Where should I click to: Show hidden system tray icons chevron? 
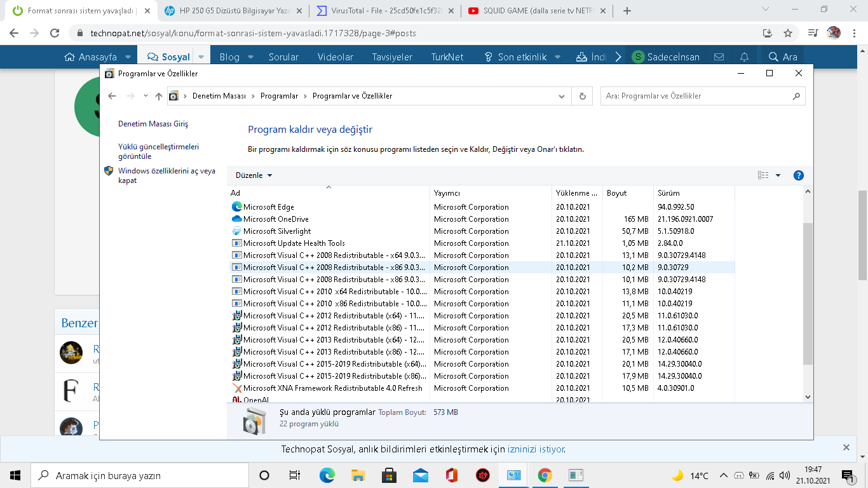point(722,475)
